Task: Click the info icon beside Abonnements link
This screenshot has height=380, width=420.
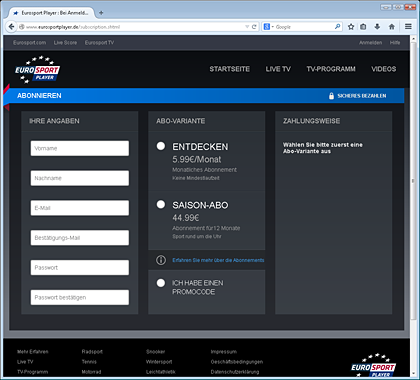Action: 161,260
